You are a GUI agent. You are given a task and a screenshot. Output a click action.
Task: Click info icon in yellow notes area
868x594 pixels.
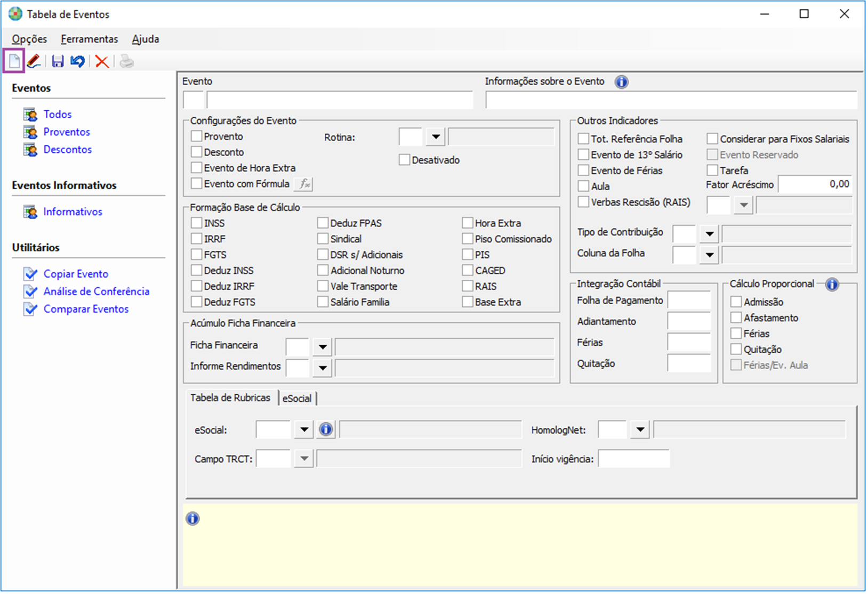192,518
